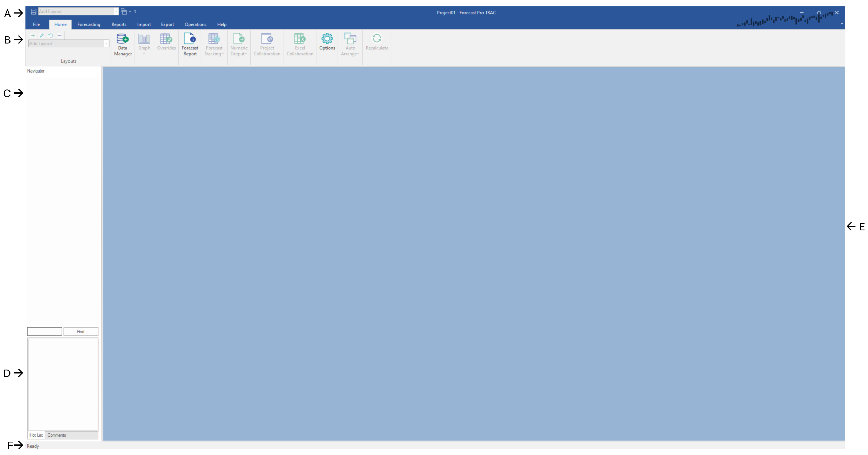Click the Forecast Tracking button
Screen dimensions: 868x455
pos(214,44)
